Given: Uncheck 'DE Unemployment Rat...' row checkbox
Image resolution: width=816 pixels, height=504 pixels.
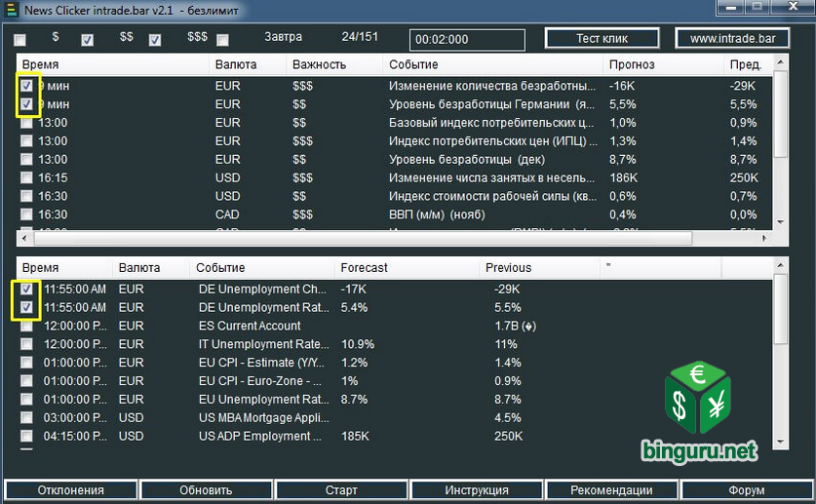Looking at the screenshot, I should [x=26, y=307].
